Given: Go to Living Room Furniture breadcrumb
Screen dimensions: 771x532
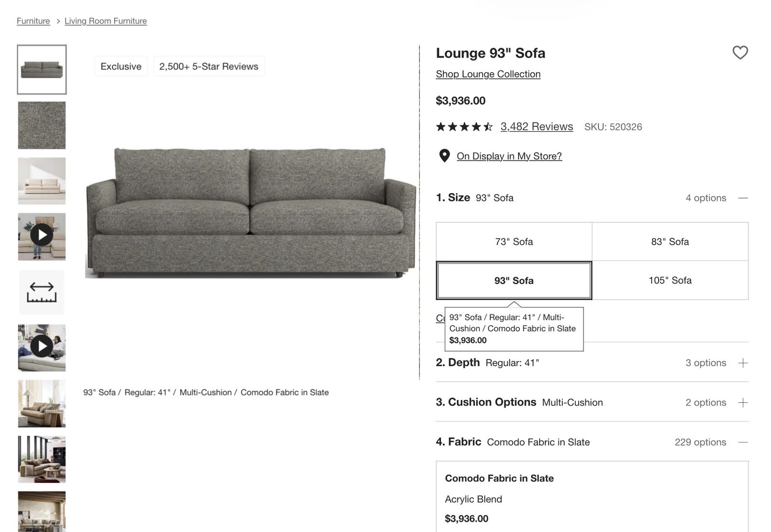Looking at the screenshot, I should pyautogui.click(x=106, y=21).
